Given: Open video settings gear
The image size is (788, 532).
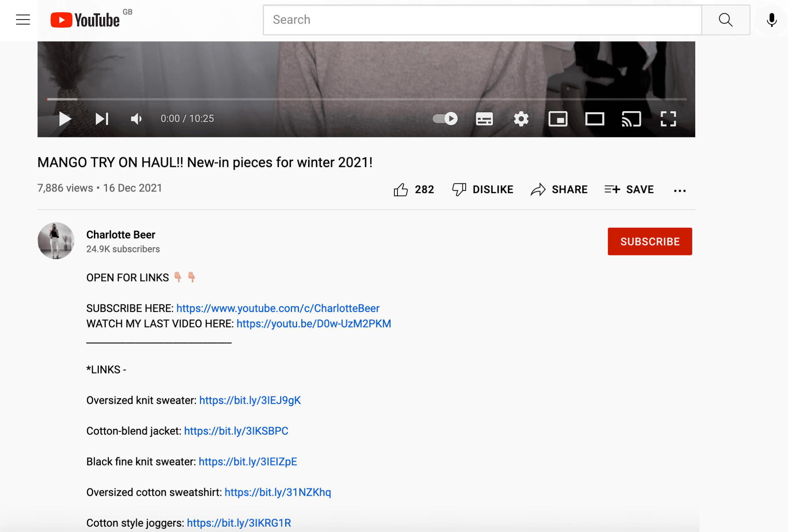Looking at the screenshot, I should [x=521, y=119].
